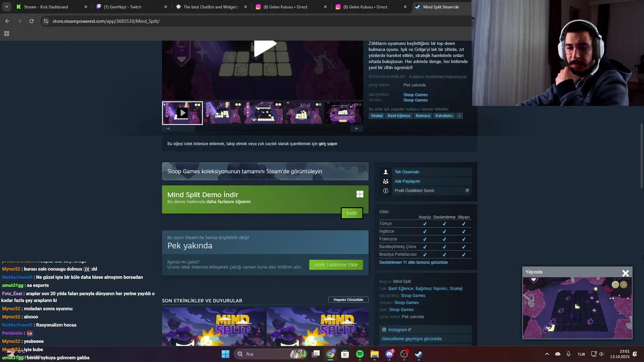Click the question mark help icon

click(x=467, y=191)
